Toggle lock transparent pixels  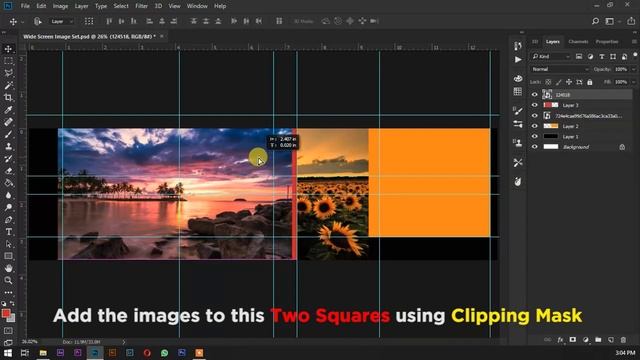(548, 82)
